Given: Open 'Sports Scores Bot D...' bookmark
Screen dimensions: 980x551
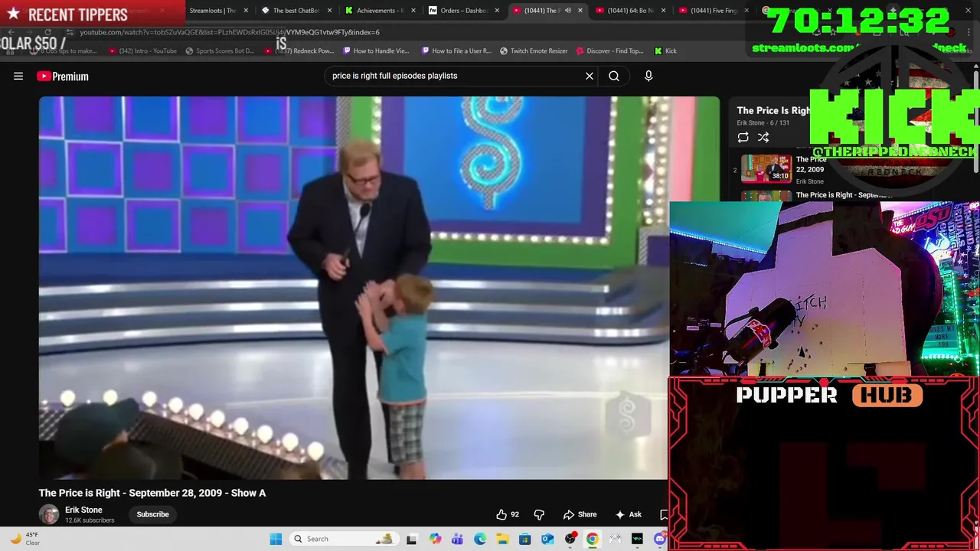Looking at the screenshot, I should [x=220, y=51].
